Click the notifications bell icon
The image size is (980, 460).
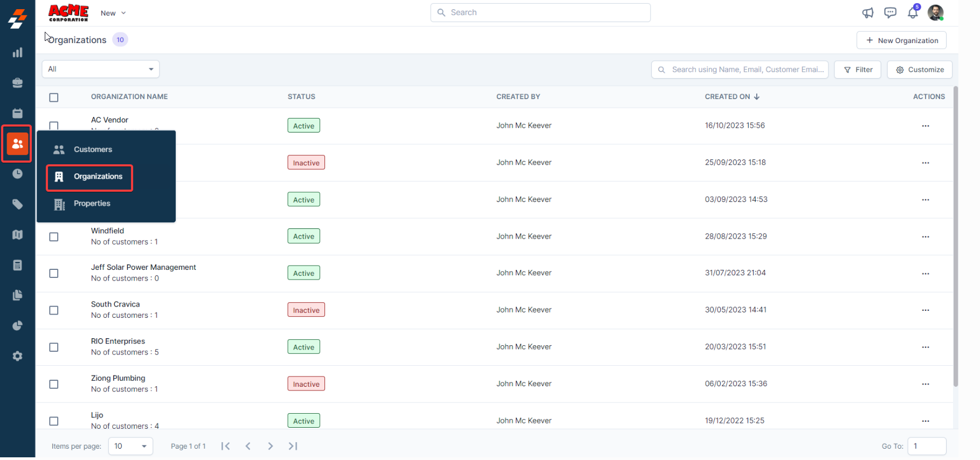tap(913, 13)
